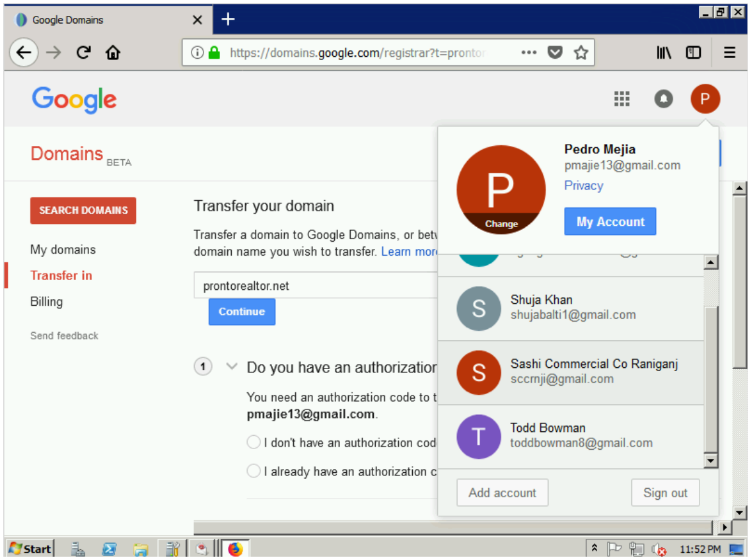Open the Google apps grid
The height and width of the screenshot is (560, 751).
622,98
